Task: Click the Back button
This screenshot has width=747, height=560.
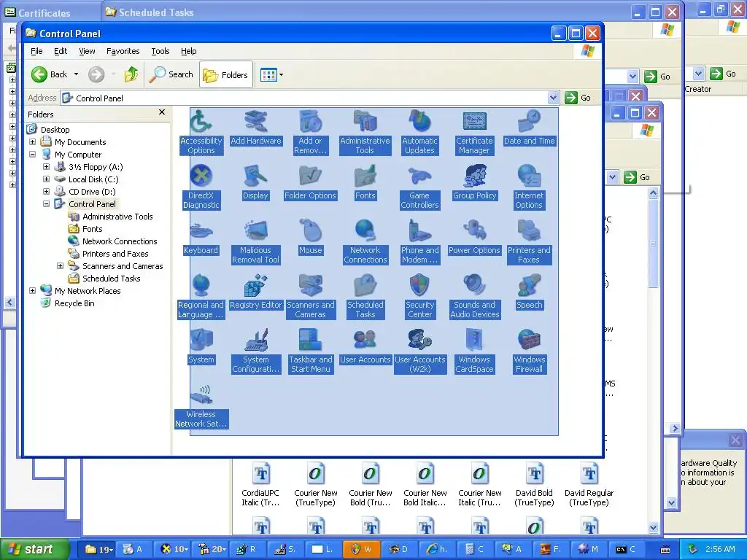Action: click(x=50, y=74)
